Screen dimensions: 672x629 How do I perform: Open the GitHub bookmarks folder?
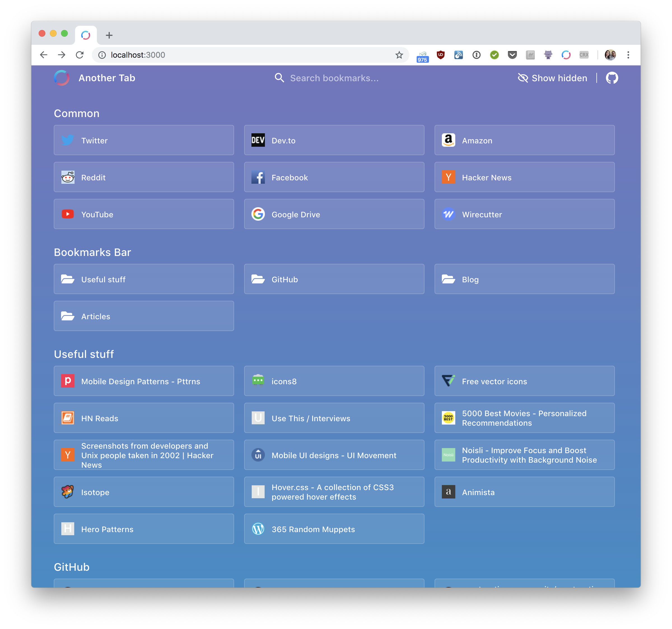point(334,279)
